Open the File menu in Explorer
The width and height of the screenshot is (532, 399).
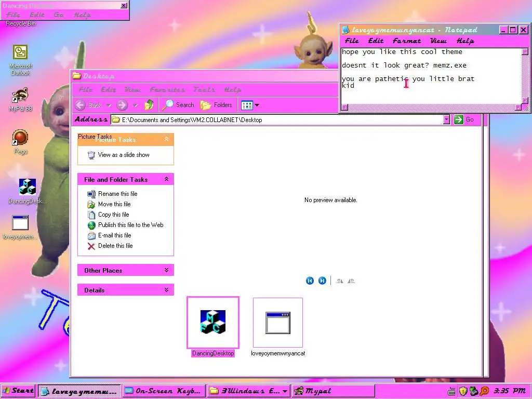point(86,89)
